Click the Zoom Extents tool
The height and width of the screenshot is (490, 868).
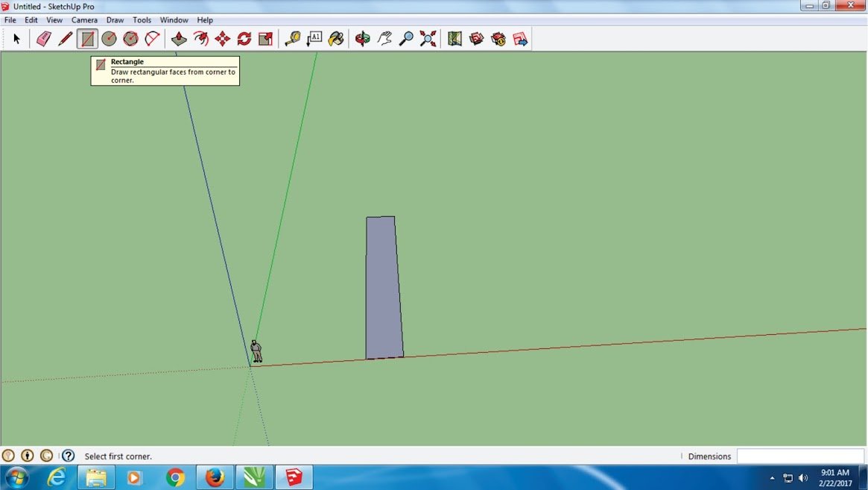click(428, 39)
